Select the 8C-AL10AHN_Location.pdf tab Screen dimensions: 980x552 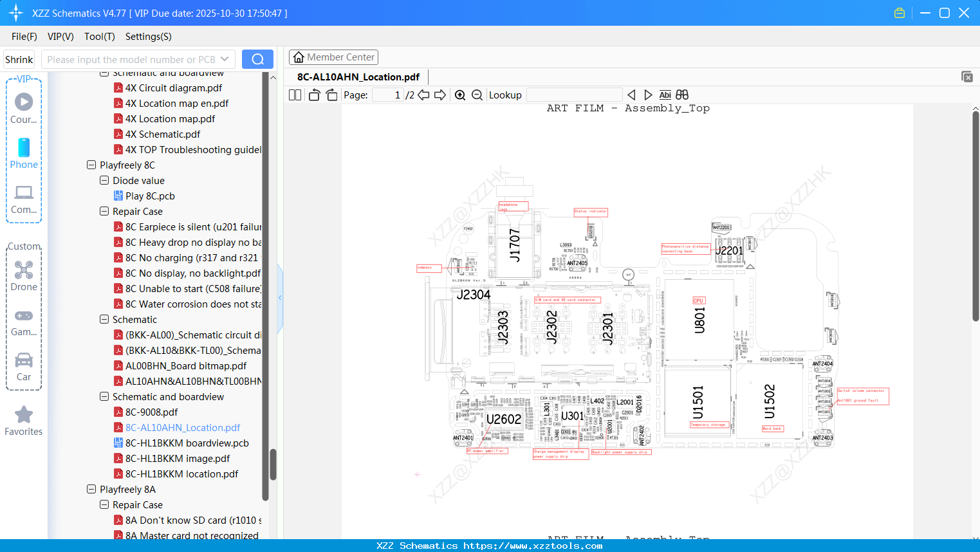point(358,77)
